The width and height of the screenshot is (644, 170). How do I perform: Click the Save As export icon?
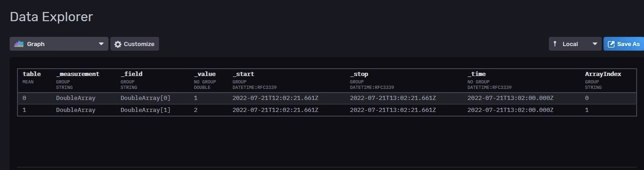pyautogui.click(x=611, y=44)
